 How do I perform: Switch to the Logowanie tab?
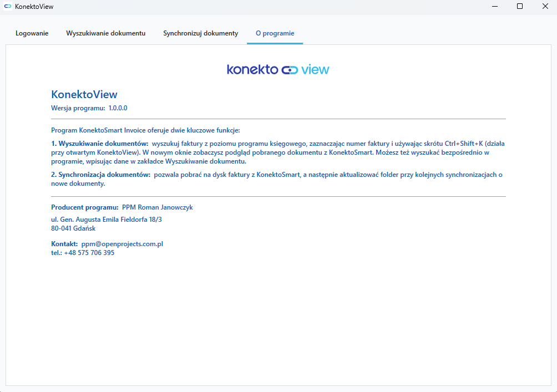[32, 33]
